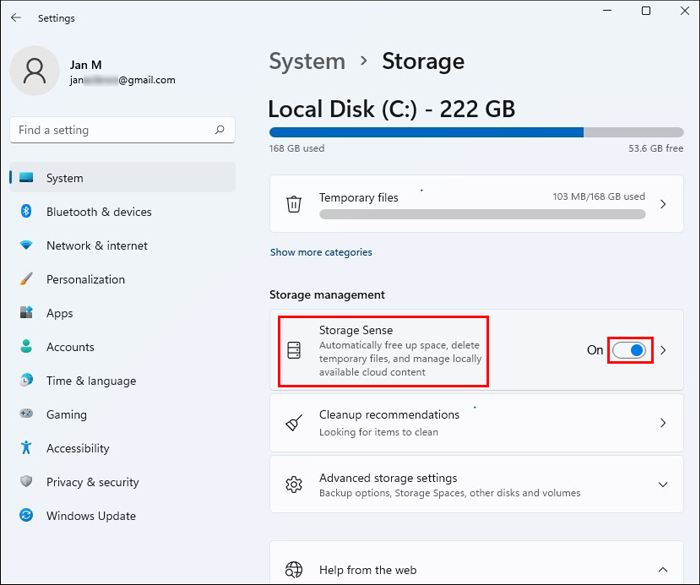Click the Apps icon in sidebar
Image resolution: width=700 pixels, height=585 pixels.
26,312
